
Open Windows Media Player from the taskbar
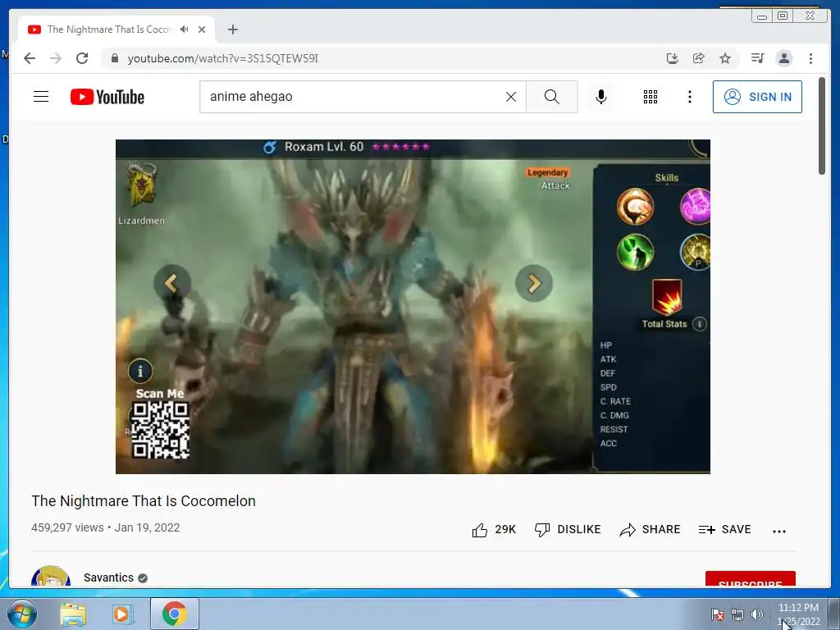point(122,614)
